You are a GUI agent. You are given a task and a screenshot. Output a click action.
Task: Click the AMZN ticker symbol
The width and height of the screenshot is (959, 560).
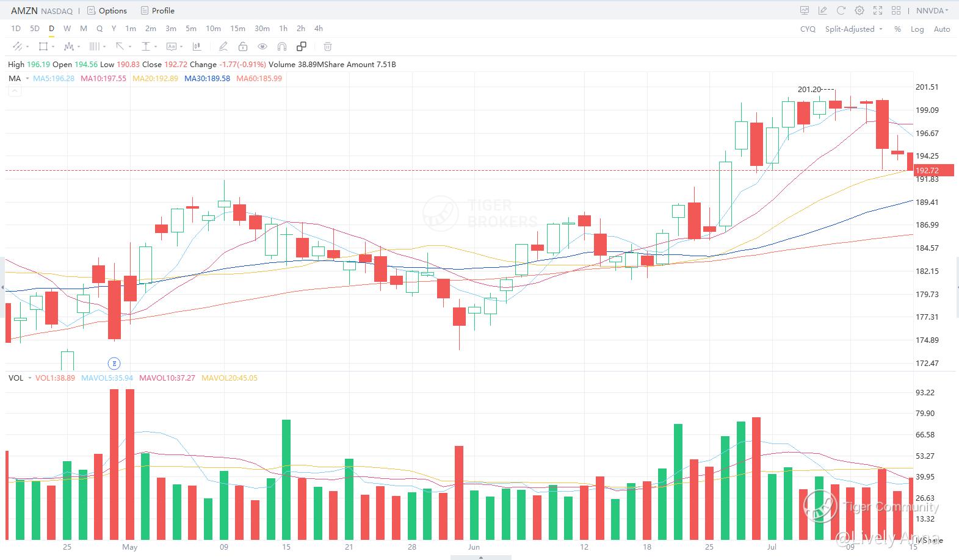(24, 10)
